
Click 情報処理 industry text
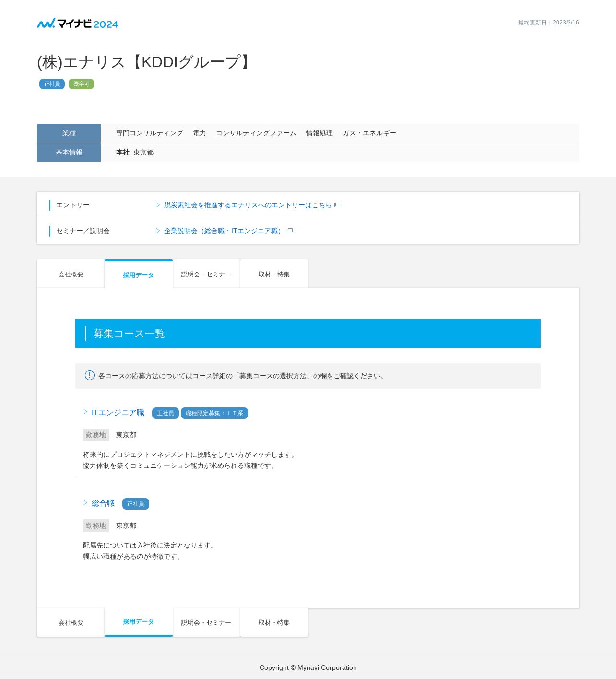320,133
